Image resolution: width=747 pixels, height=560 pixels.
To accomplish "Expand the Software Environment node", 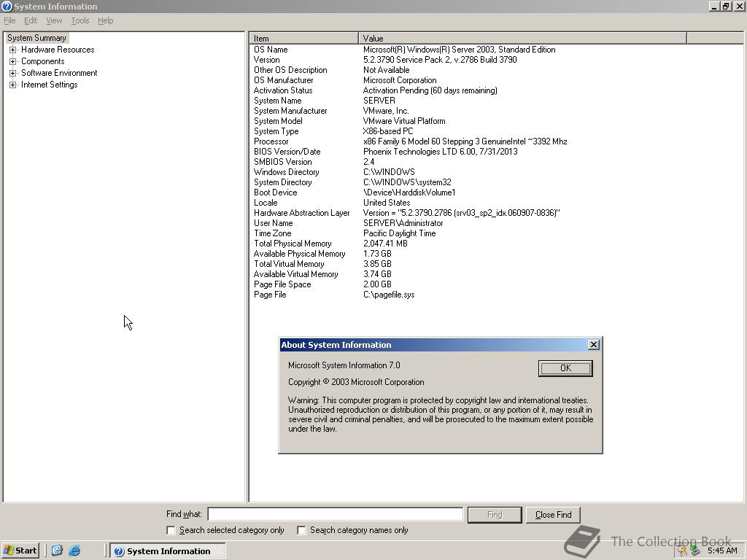I will tap(13, 74).
